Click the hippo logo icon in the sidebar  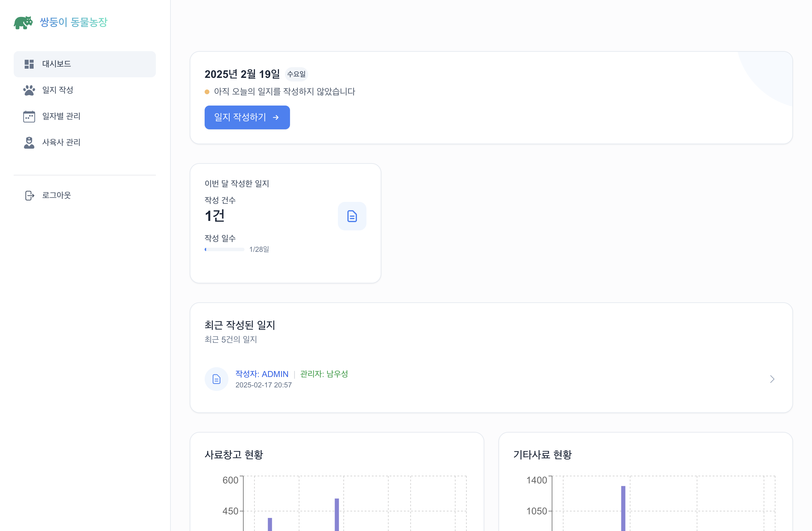click(x=24, y=23)
